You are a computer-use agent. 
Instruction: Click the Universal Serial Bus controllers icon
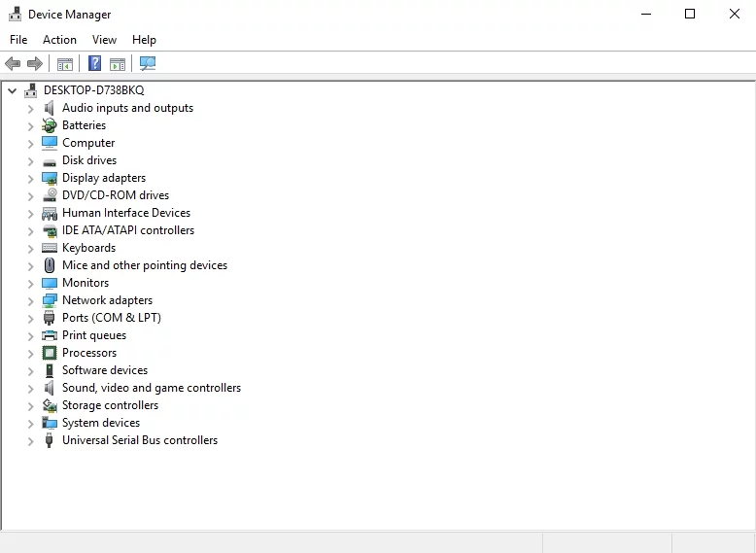click(x=50, y=440)
